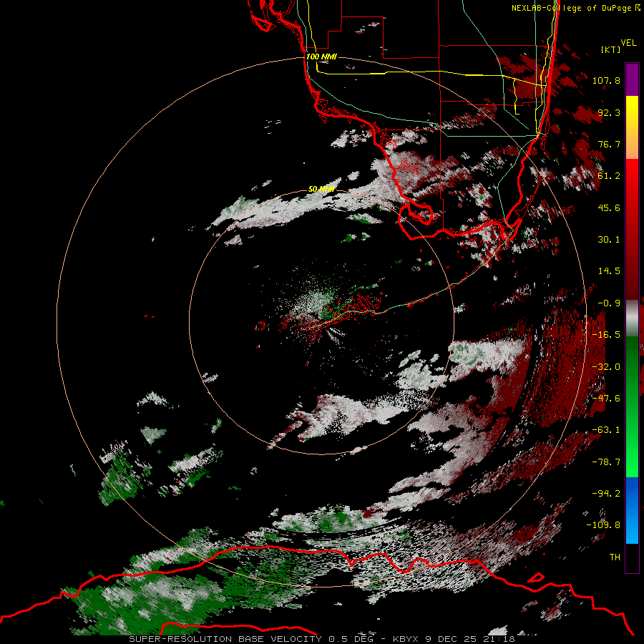
Task: Click the TH legend label
Action: (x=615, y=557)
